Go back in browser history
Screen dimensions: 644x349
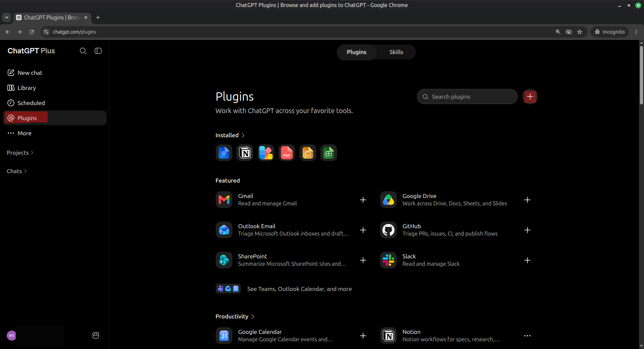coord(8,32)
